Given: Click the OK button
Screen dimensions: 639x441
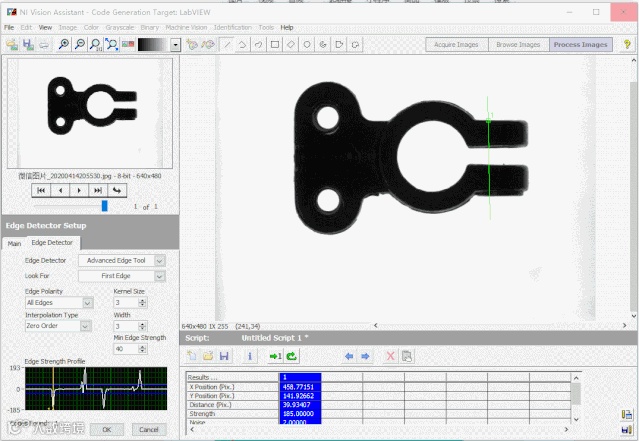Looking at the screenshot, I should (x=107, y=430).
